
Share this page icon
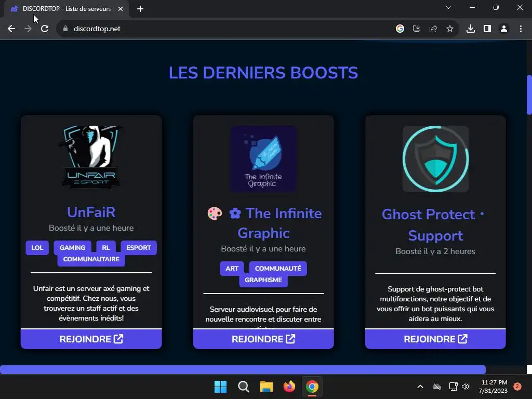433,29
